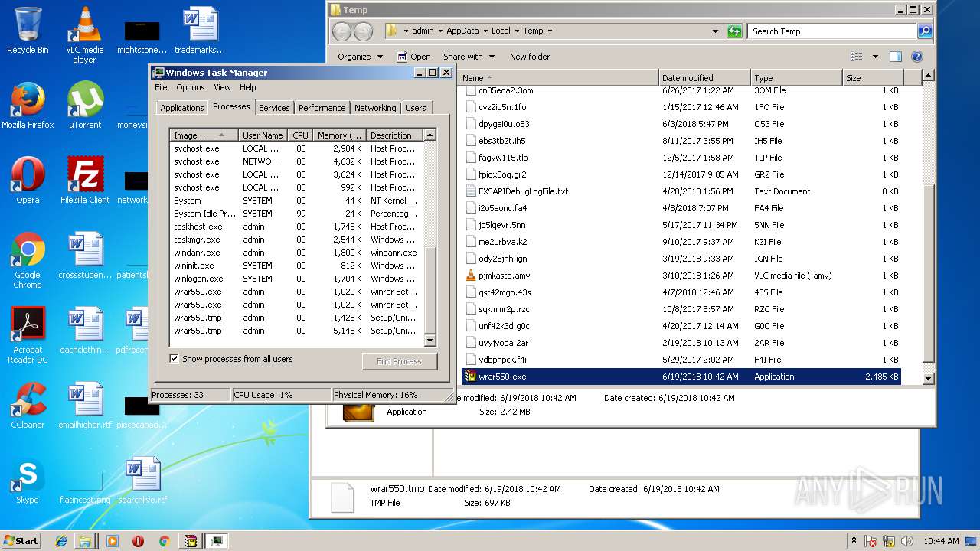Click New folder button
The height and width of the screenshot is (551, 980).
coord(530,57)
